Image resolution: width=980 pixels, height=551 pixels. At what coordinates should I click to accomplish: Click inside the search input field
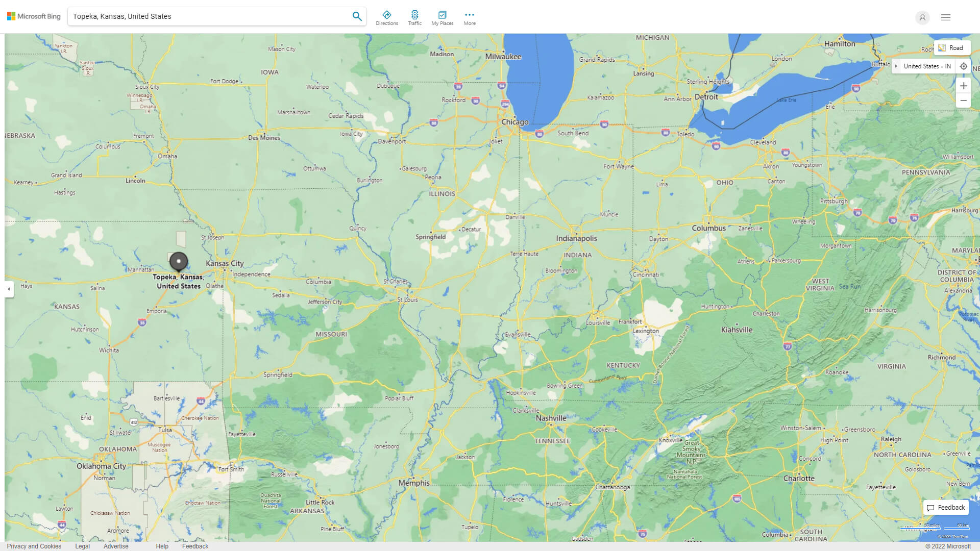pos(204,16)
